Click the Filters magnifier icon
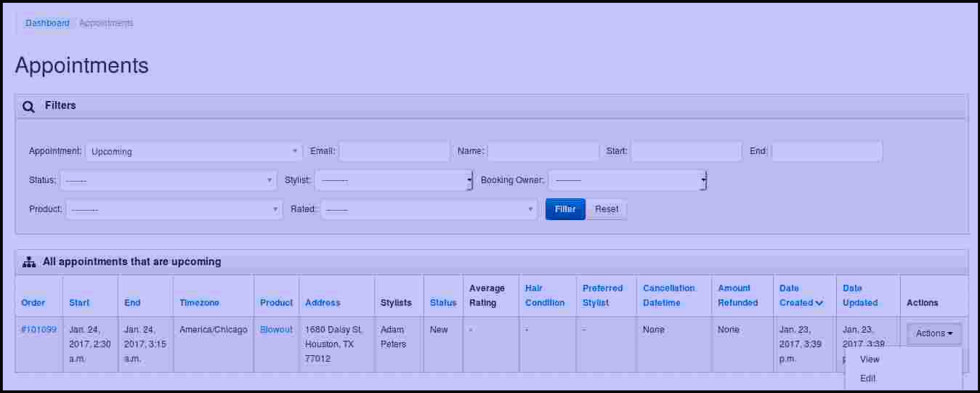Screen dimensions: 980x393 pos(28,106)
